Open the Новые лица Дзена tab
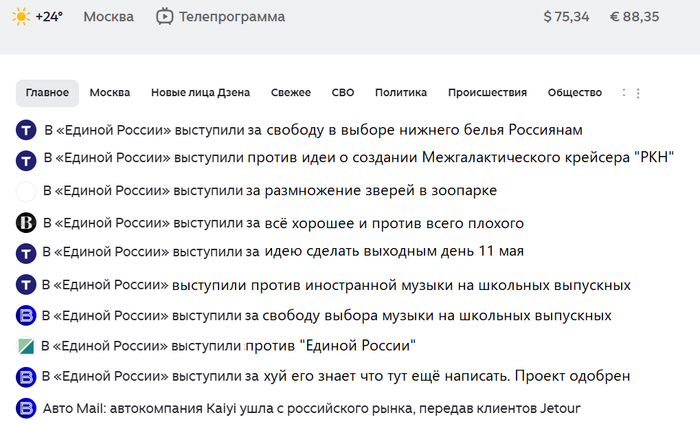The height and width of the screenshot is (424, 700). coord(200,93)
